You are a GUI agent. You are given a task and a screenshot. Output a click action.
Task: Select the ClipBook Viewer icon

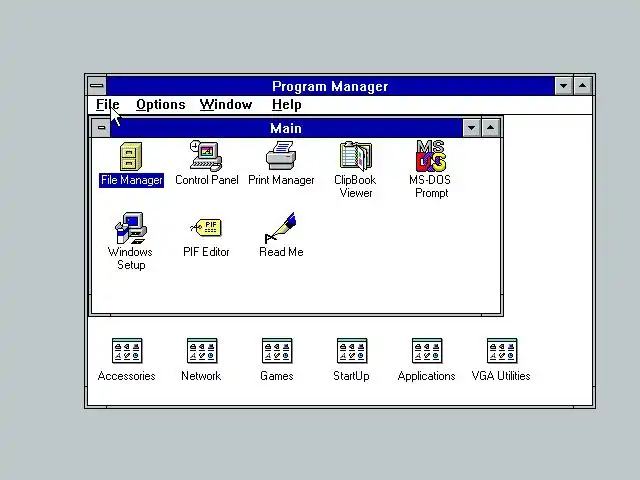pyautogui.click(x=356, y=156)
